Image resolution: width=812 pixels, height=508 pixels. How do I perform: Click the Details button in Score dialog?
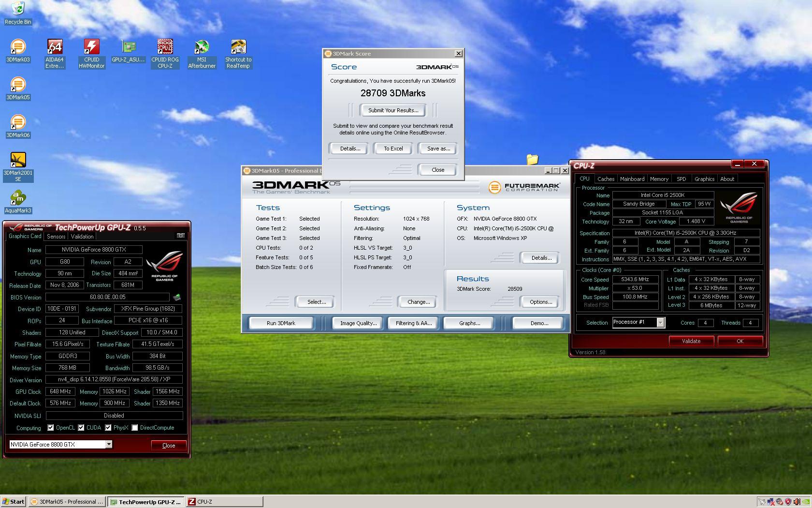(350, 149)
